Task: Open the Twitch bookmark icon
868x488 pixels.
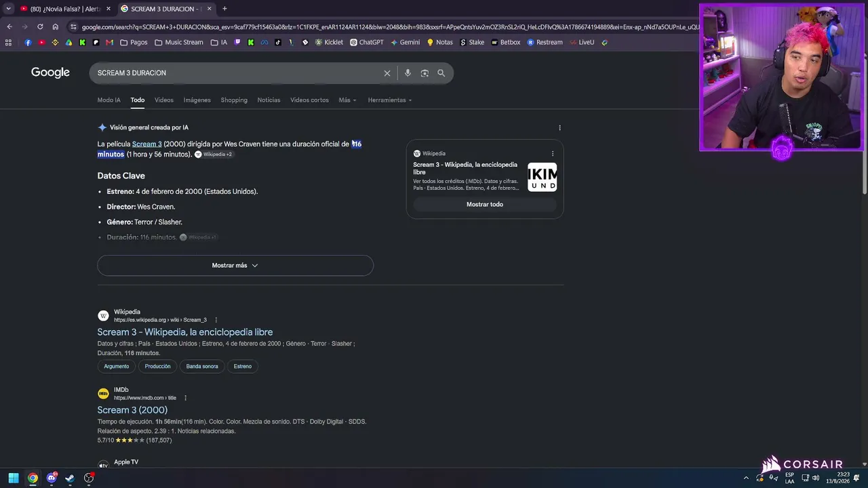Action: (237, 42)
